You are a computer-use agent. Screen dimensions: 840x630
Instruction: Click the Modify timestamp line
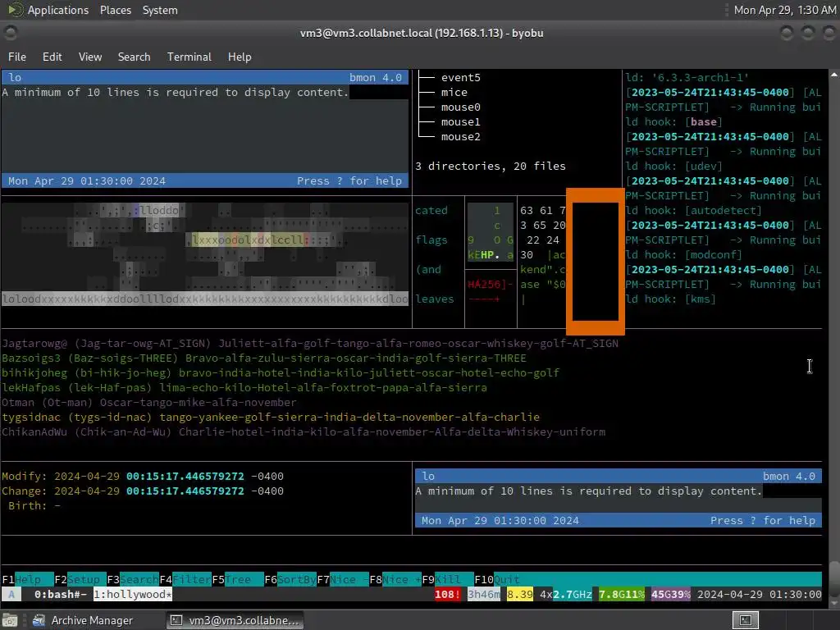tap(143, 477)
